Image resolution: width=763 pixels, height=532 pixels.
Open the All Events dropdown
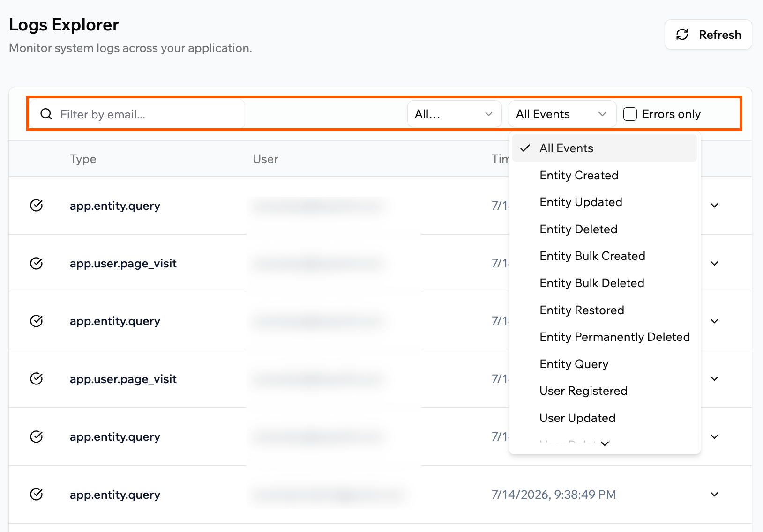(x=562, y=114)
